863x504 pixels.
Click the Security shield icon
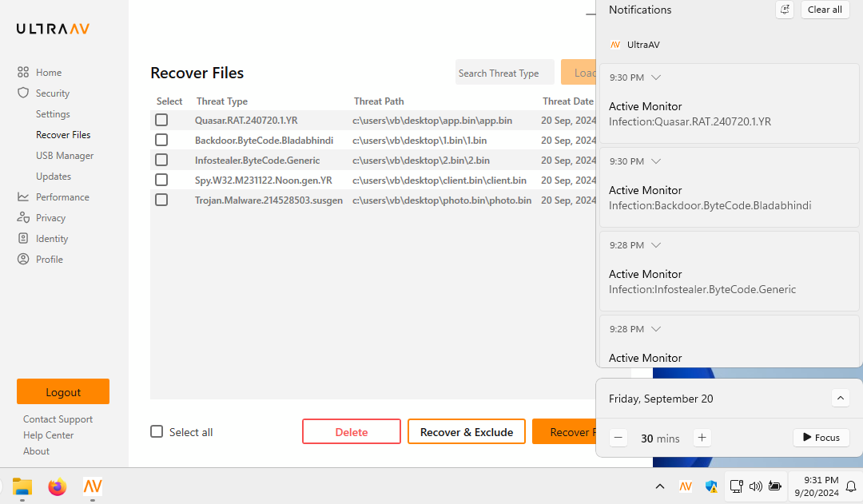[x=23, y=93]
